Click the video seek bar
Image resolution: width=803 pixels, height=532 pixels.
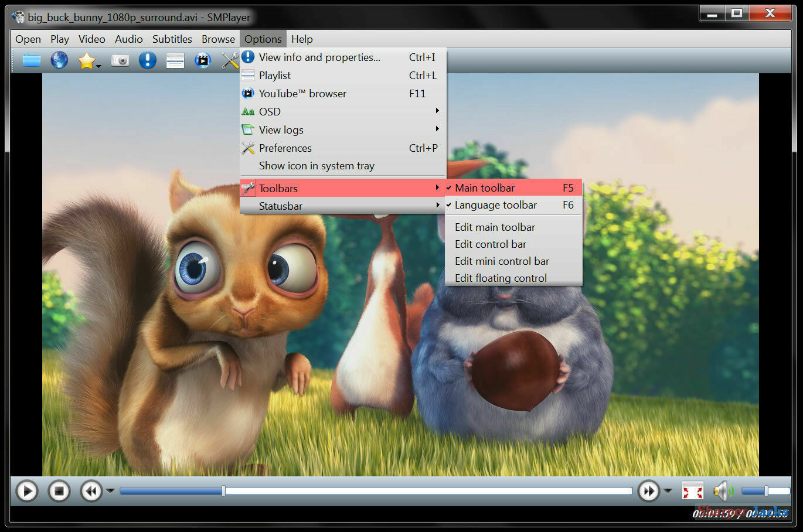click(376, 491)
